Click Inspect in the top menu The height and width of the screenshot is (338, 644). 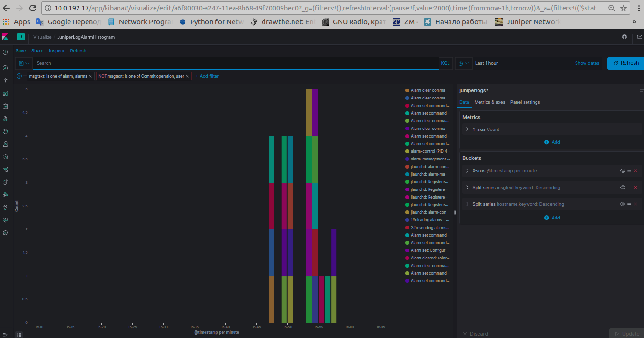point(57,51)
